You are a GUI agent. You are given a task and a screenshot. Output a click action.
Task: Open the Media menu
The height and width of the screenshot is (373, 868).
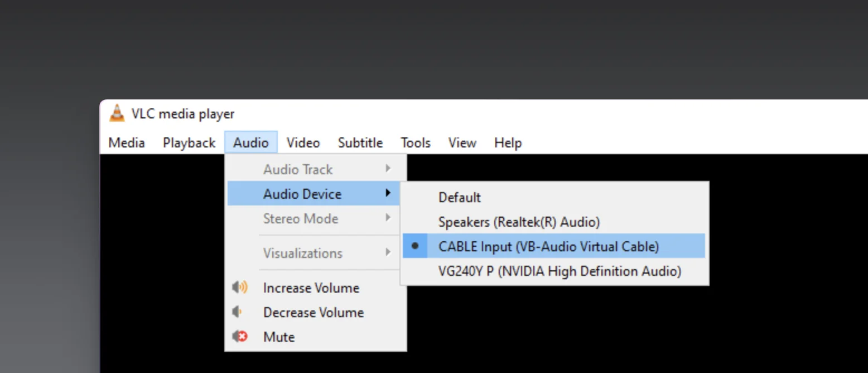127,143
